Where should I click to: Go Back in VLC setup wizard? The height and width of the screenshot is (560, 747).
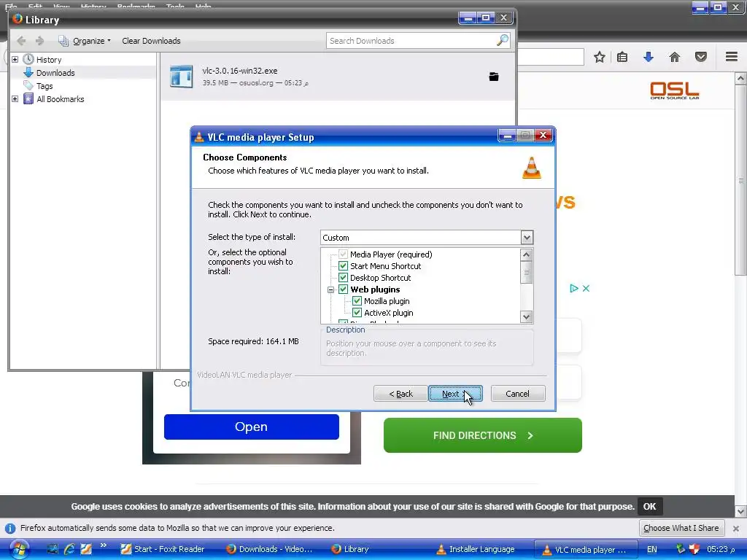tap(400, 394)
